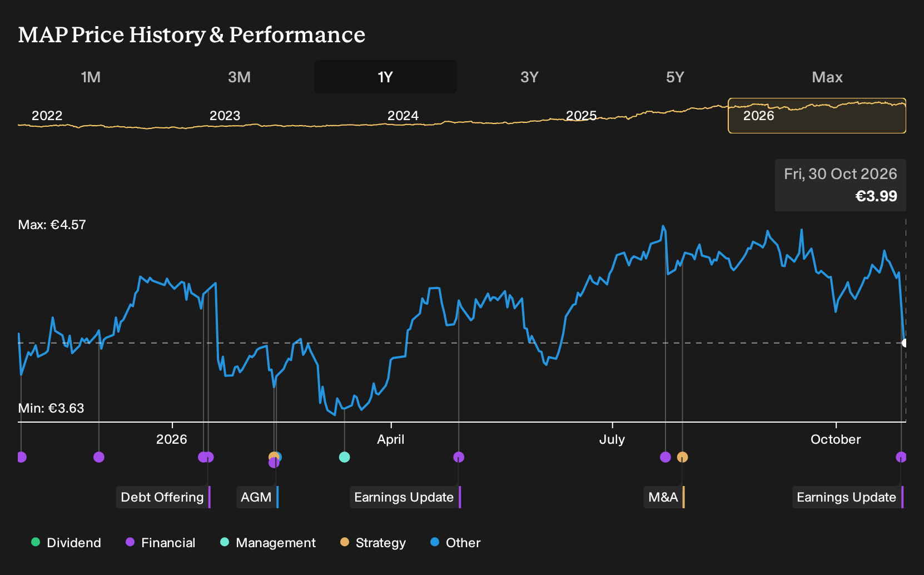Image resolution: width=924 pixels, height=575 pixels.
Task: Click the 2024 label in overview timeline
Action: (x=403, y=116)
